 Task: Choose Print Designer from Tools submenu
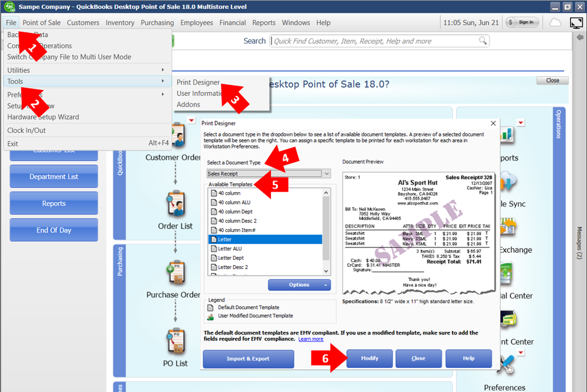coord(198,82)
